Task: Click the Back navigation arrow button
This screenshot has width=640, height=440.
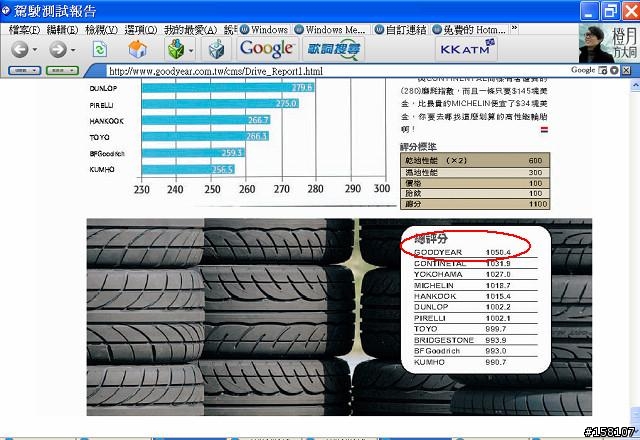Action: coord(19,49)
